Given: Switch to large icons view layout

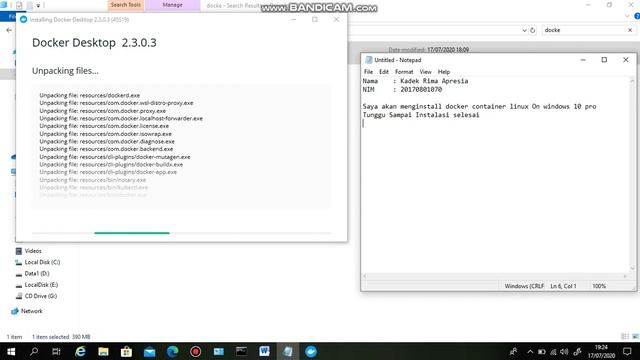Looking at the screenshot, I should point(635,337).
